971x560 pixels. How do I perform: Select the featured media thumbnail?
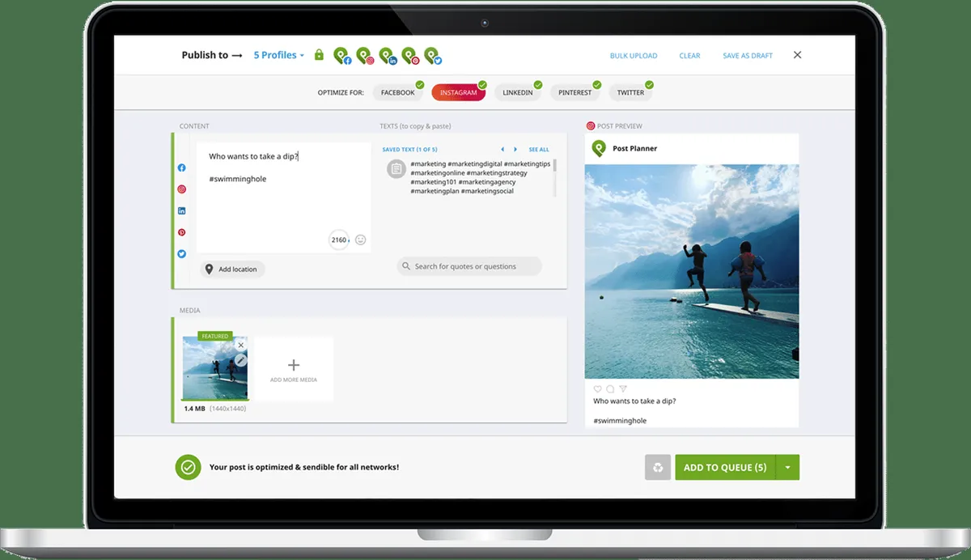pos(215,368)
